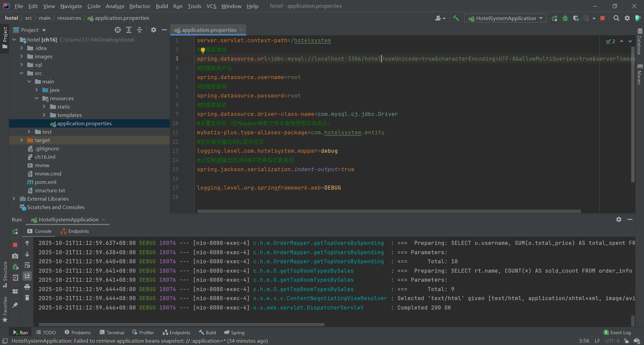Click the editor horizontal scrollbar
Image resolution: width=644 pixels, height=345 pixels.
(x=389, y=211)
